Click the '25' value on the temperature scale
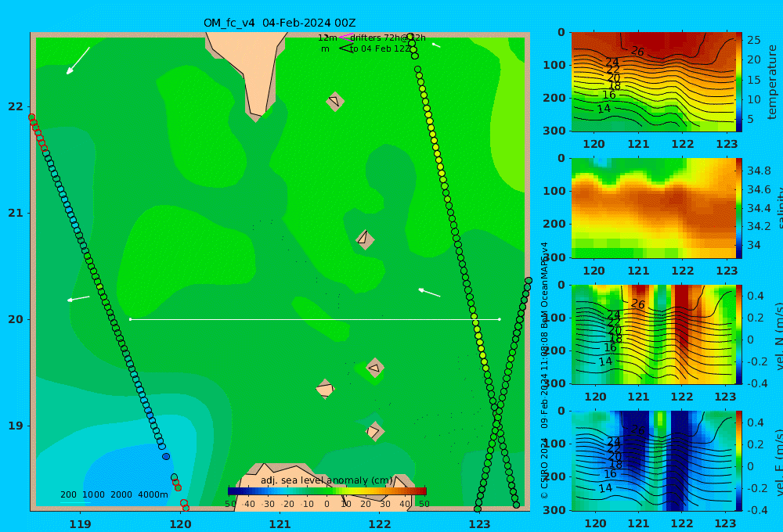The width and height of the screenshot is (783, 532). [754, 40]
